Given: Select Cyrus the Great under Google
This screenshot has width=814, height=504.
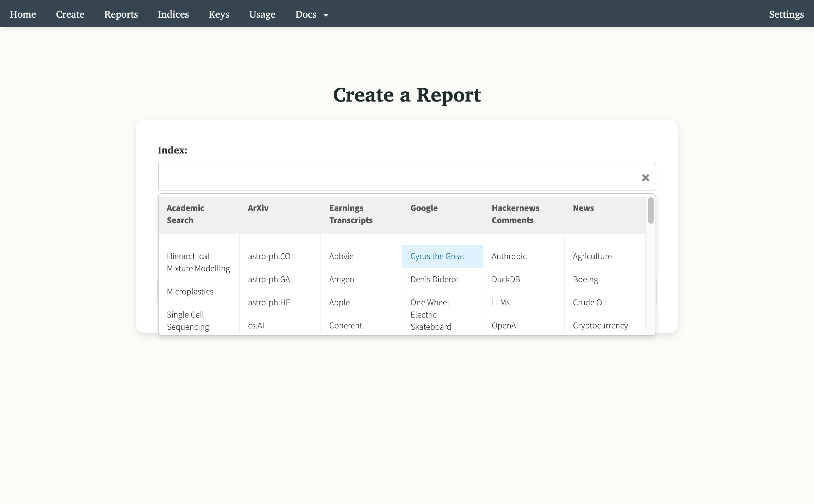Looking at the screenshot, I should (437, 256).
